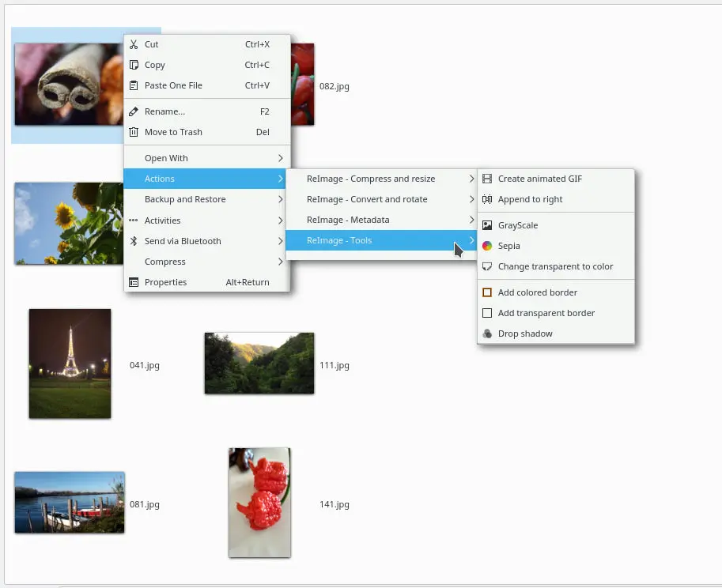This screenshot has width=722, height=588.
Task: Select the sunflower photo thumbnail
Action: [69, 224]
